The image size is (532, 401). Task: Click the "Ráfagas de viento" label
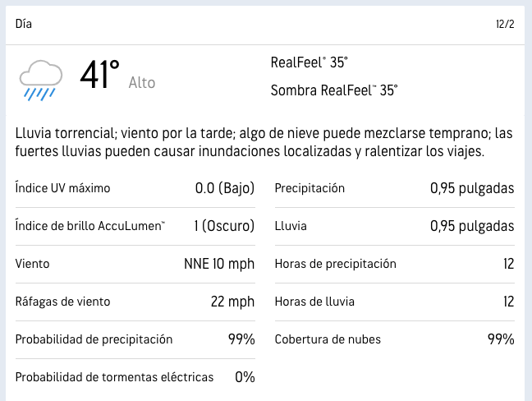(62, 302)
